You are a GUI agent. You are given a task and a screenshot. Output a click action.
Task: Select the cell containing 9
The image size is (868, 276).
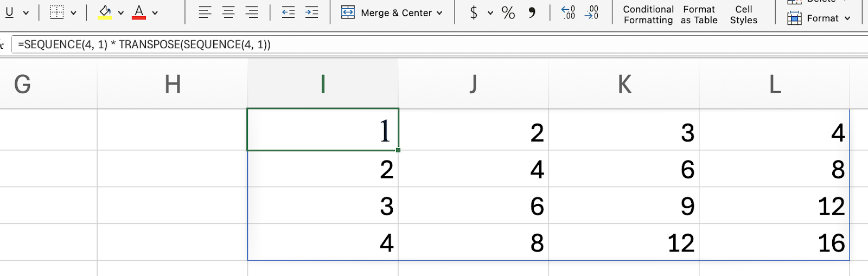pos(624,206)
